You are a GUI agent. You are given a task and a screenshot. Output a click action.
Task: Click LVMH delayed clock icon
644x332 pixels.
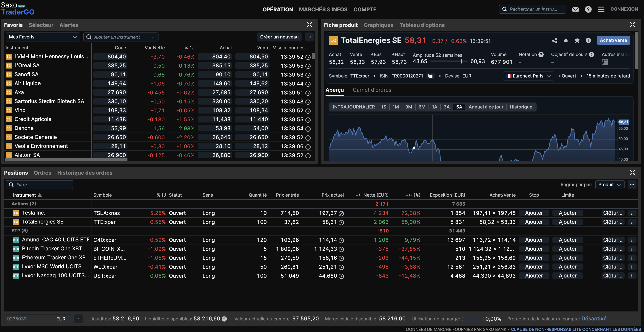tap(308, 57)
